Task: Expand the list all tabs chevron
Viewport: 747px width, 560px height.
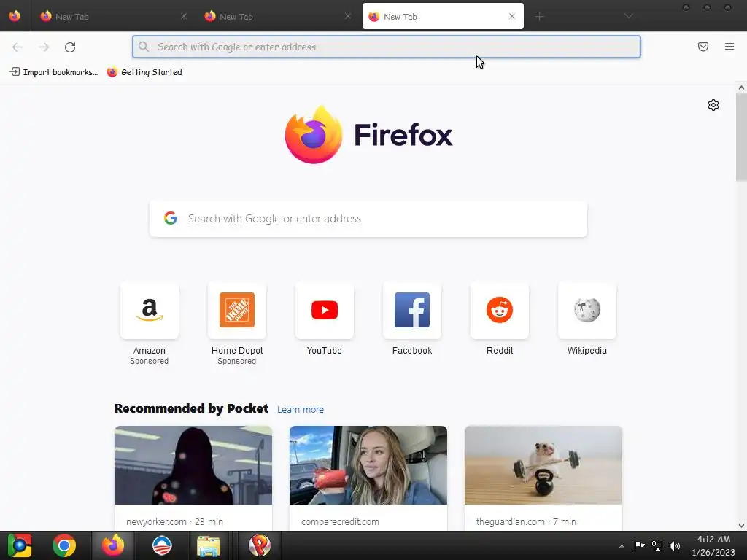Action: (x=628, y=16)
